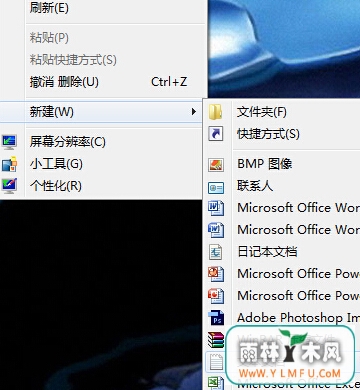Click the PowerPoint icon directly below 日记本文档
The width and height of the screenshot is (360, 390).
(216, 274)
